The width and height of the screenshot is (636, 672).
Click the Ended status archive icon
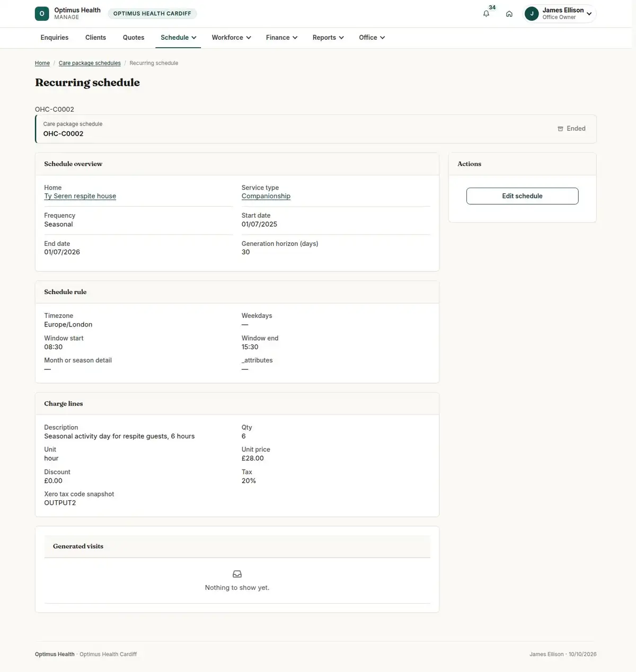560,129
